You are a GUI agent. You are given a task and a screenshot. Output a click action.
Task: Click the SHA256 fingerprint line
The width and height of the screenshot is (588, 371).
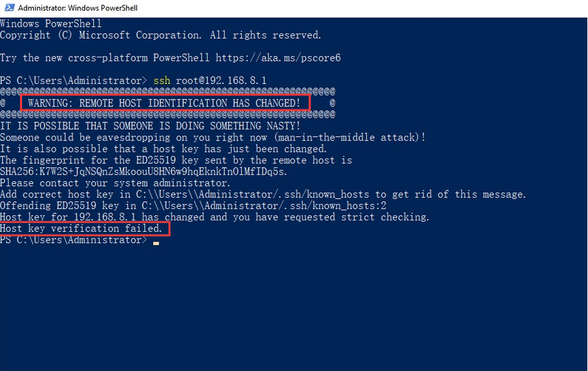pyautogui.click(x=144, y=172)
